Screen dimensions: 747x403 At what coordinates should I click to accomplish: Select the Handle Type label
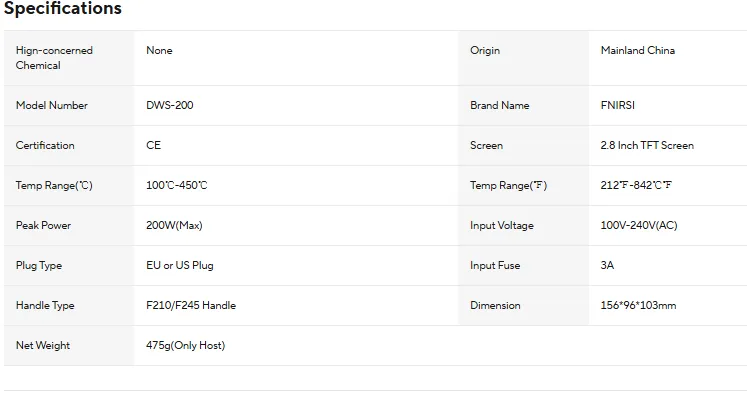pyautogui.click(x=45, y=305)
